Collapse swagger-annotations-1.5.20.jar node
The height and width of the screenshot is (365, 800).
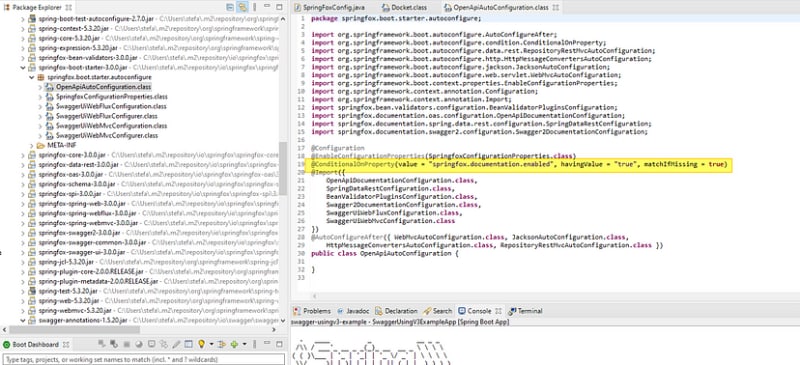(x=23, y=320)
